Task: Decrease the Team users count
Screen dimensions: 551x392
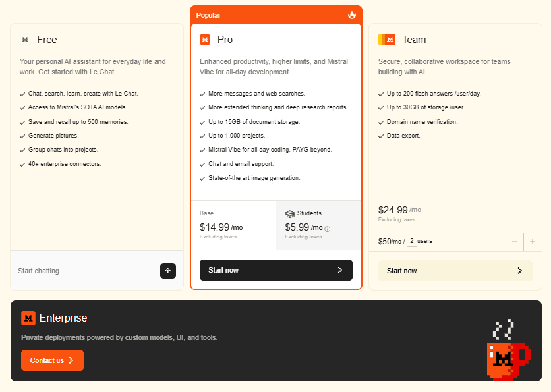Action: tap(515, 242)
